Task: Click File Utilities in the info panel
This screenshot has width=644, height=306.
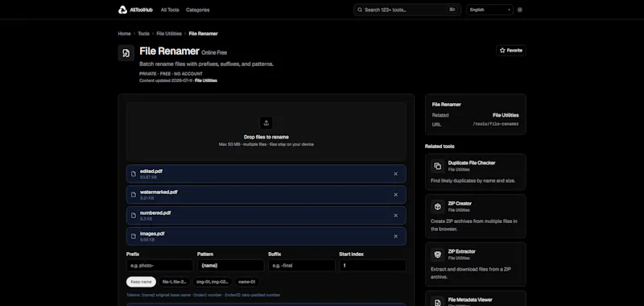Action: [506, 115]
